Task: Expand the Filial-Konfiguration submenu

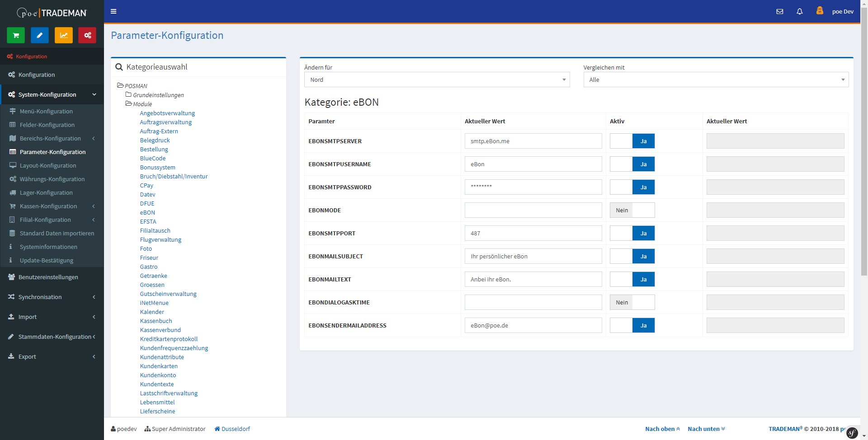Action: click(x=52, y=220)
